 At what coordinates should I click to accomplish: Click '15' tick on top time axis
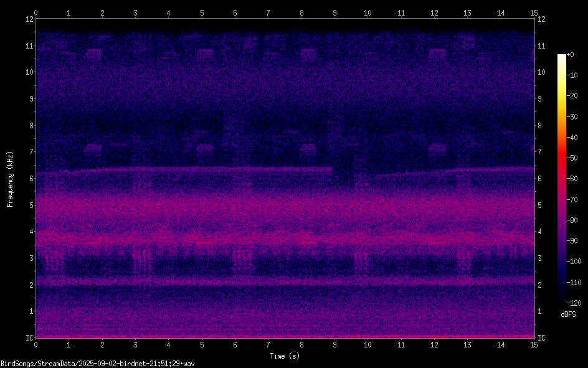534,13
